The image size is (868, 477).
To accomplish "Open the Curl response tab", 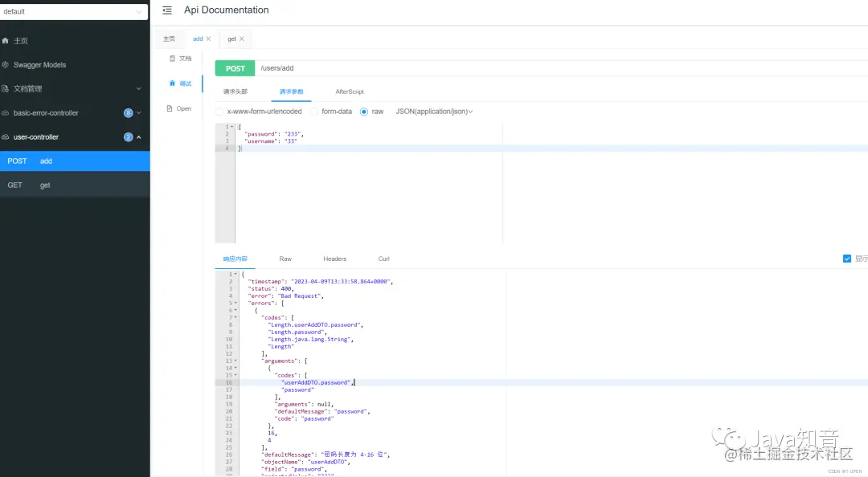I will [x=383, y=259].
